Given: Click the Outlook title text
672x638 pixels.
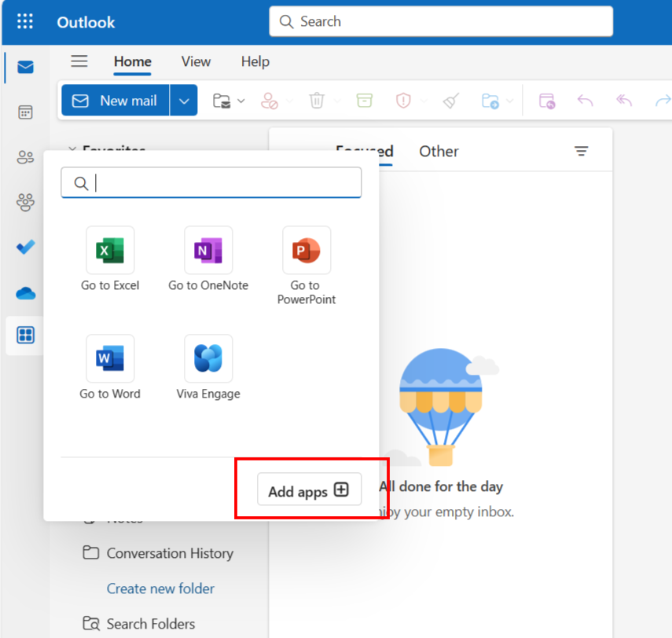Looking at the screenshot, I should coord(86,22).
